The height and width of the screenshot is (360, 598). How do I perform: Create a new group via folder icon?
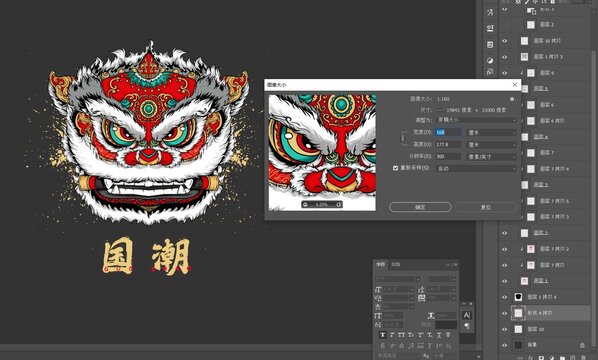click(x=563, y=358)
